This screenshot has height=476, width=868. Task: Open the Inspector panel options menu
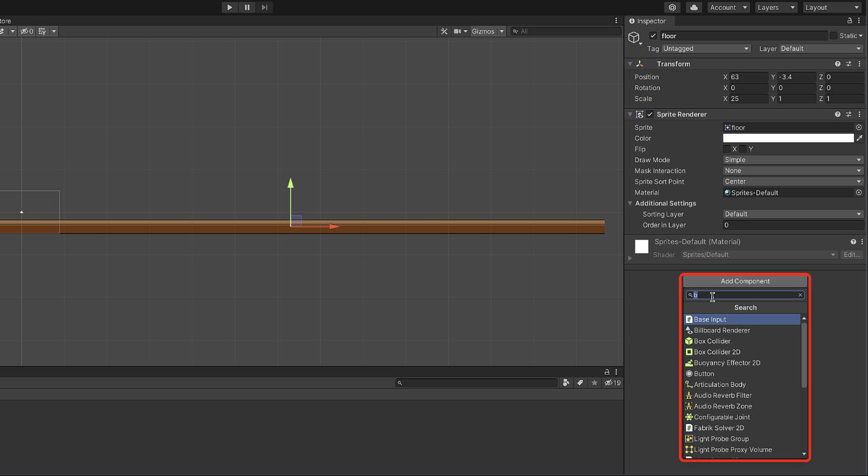859,21
